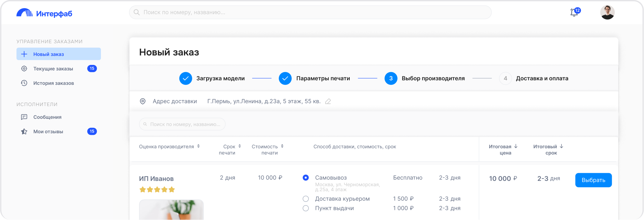Screen dimensions: 644x220
Task: Focus the top search field
Action: point(310,12)
